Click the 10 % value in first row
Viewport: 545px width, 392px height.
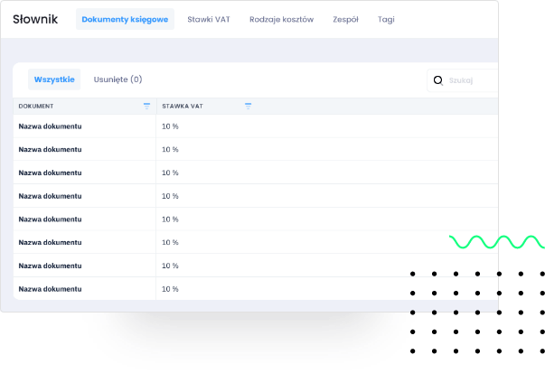click(x=170, y=126)
